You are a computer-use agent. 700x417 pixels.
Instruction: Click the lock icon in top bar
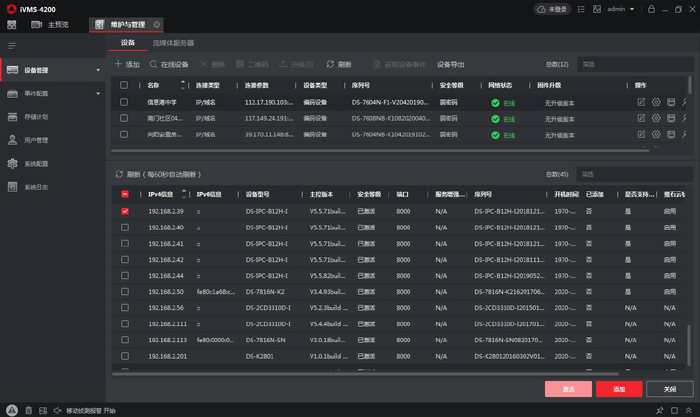[x=651, y=9]
